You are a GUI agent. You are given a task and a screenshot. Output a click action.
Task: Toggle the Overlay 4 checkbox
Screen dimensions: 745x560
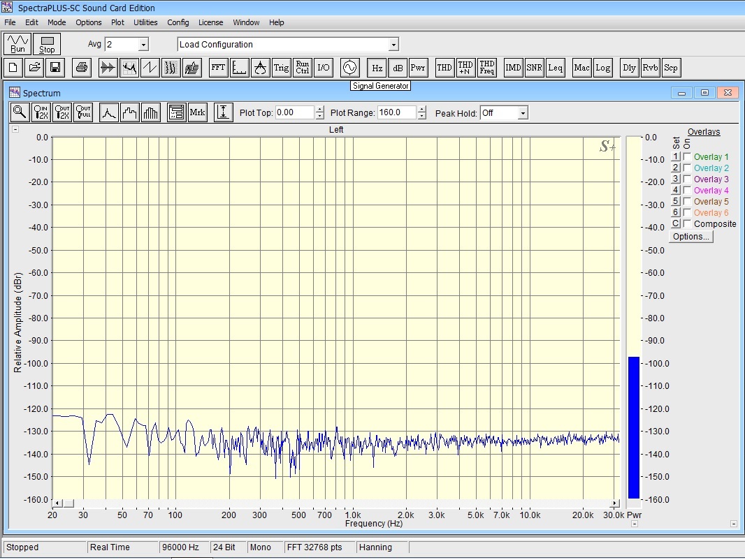[688, 191]
